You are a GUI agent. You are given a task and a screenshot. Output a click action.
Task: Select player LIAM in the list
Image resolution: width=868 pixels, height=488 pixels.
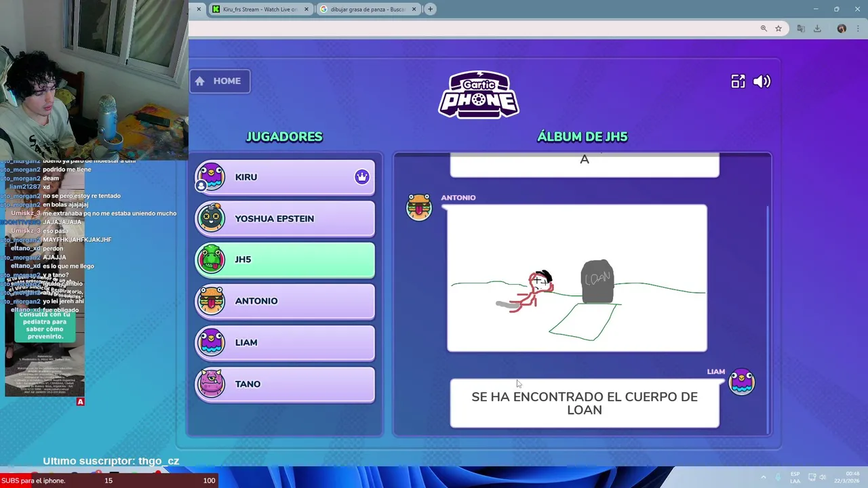285,343
